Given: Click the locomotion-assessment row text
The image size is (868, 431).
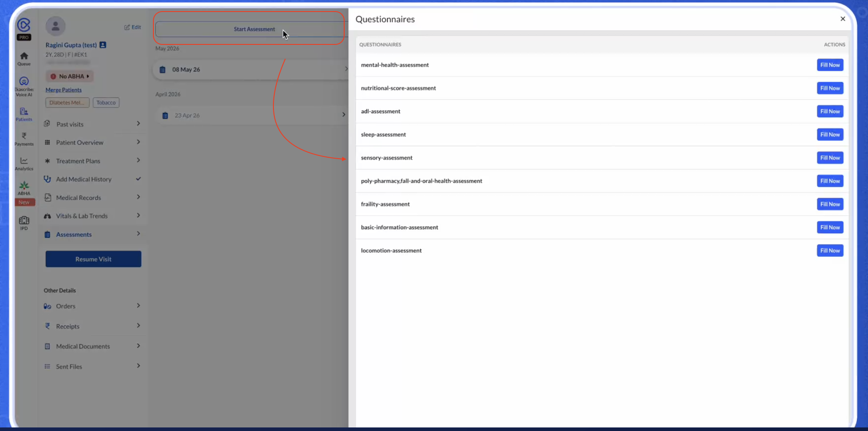Looking at the screenshot, I should click(391, 251).
